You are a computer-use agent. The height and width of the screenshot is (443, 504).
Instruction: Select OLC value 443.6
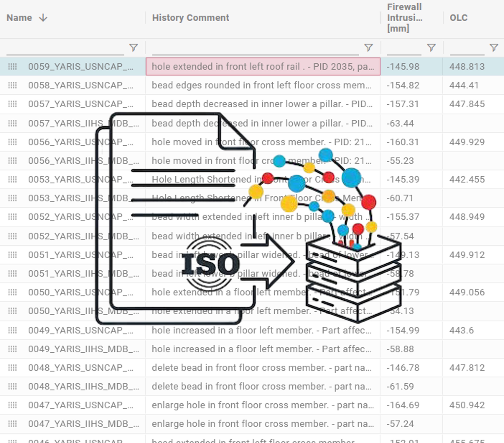pyautogui.click(x=461, y=330)
